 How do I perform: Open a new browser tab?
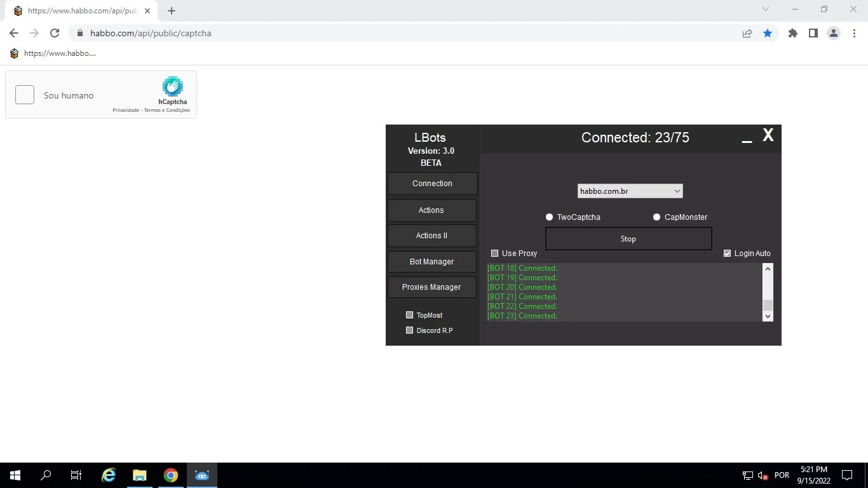click(x=172, y=11)
